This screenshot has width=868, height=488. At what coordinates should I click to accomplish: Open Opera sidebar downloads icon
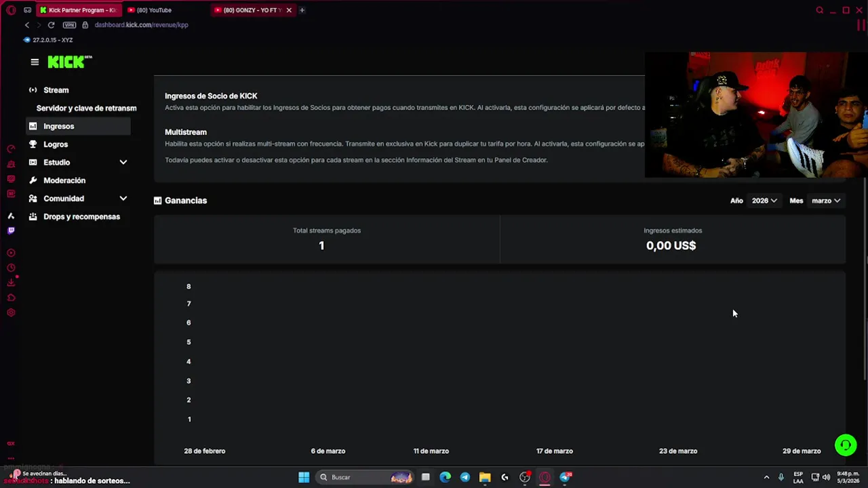(x=11, y=283)
